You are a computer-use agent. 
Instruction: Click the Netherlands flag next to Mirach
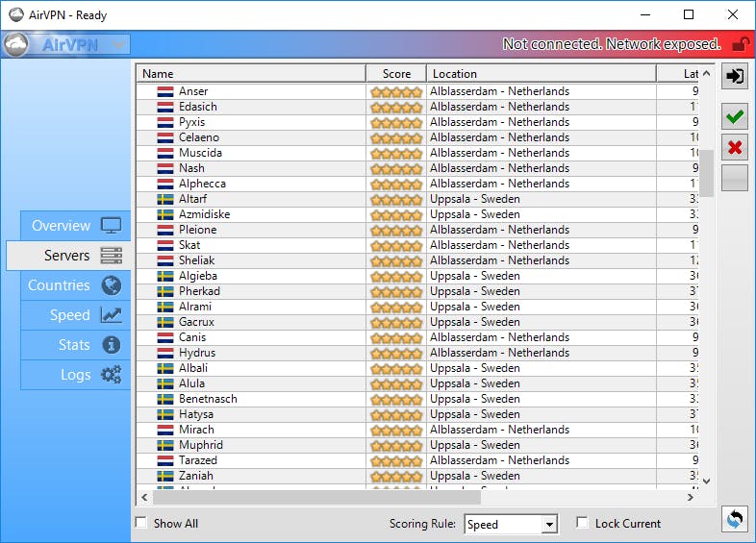click(x=165, y=430)
